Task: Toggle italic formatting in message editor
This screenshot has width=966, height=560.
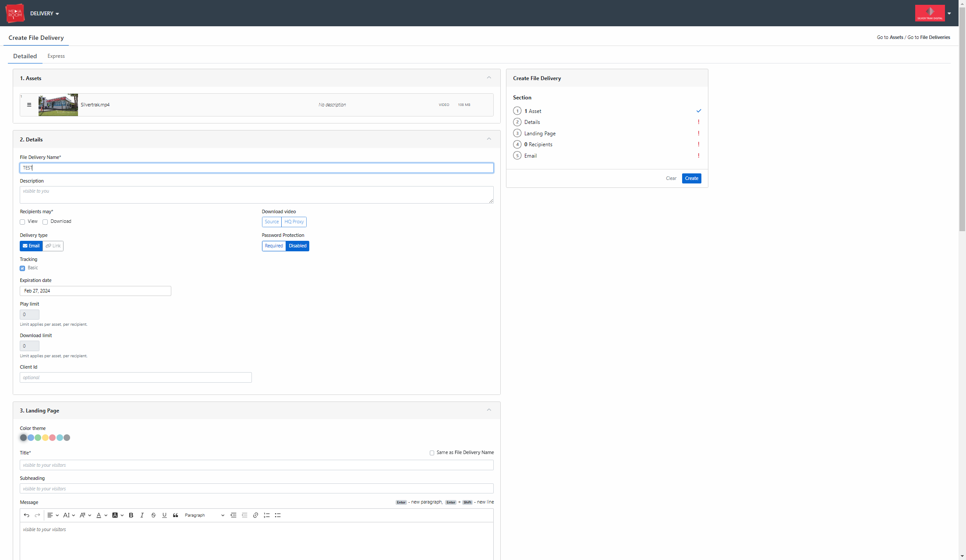Action: (142, 515)
